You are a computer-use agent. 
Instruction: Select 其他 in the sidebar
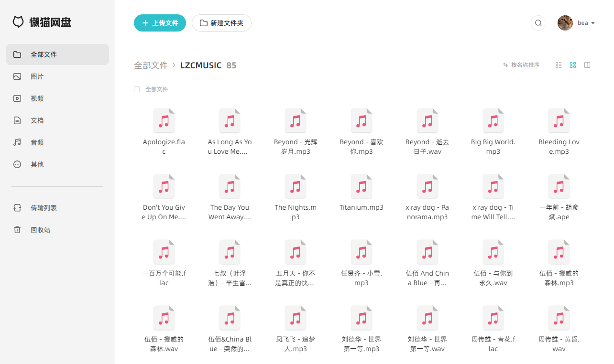[x=57, y=164]
